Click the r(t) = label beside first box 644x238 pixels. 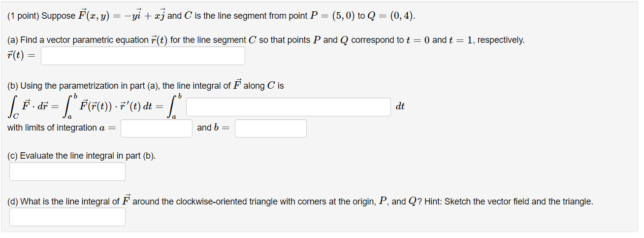point(22,56)
